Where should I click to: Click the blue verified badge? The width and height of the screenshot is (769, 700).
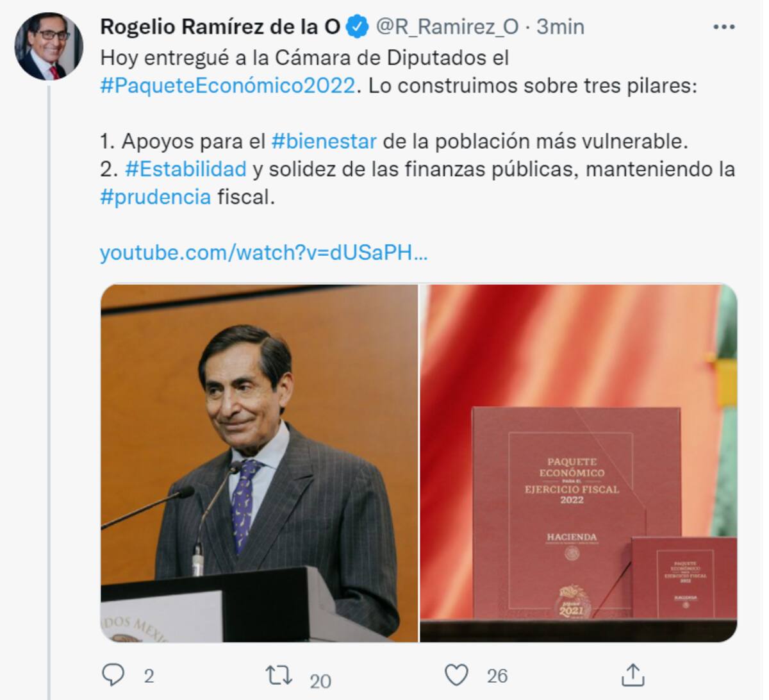(358, 27)
